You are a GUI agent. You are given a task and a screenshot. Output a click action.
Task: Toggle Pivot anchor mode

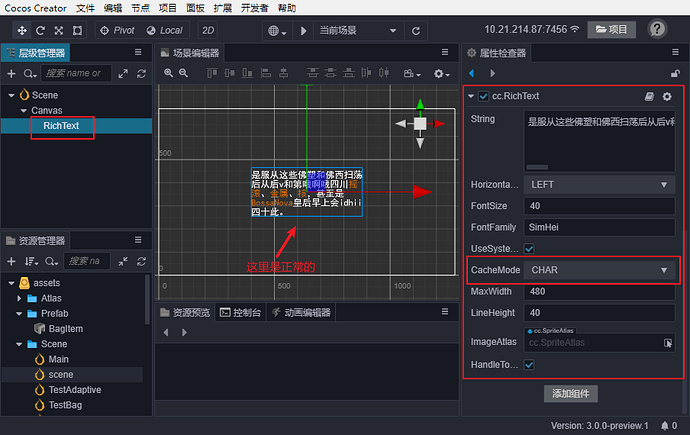coord(117,30)
